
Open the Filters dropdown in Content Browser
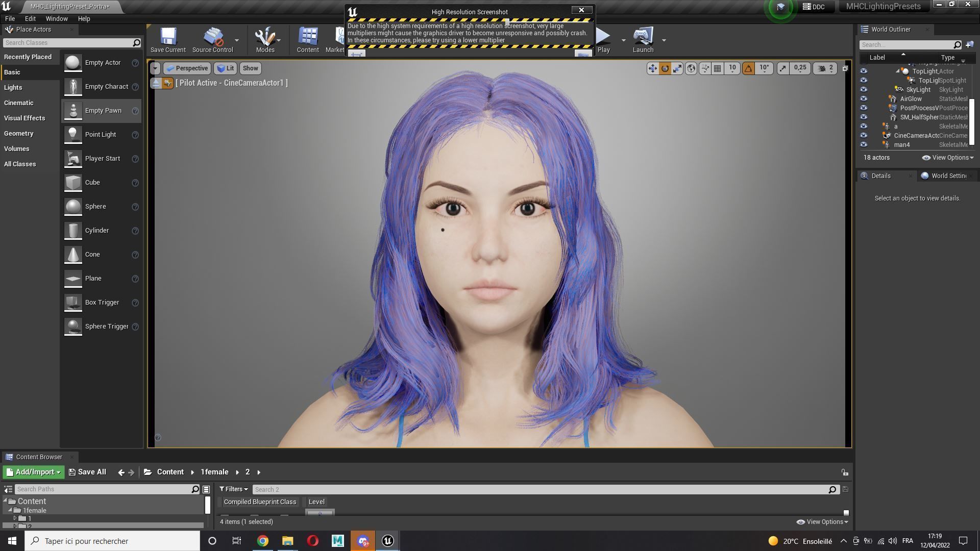234,489
